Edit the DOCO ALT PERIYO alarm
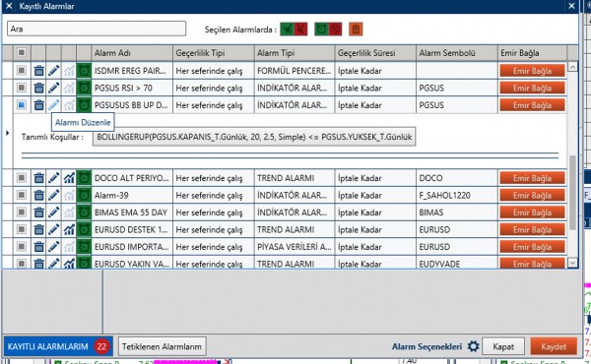 click(54, 178)
